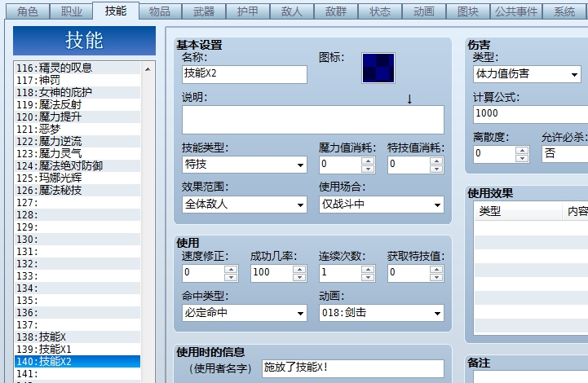Image resolution: width=588 pixels, height=383 pixels.
Task: Switch to the 敌人 tab
Action: tap(292, 11)
